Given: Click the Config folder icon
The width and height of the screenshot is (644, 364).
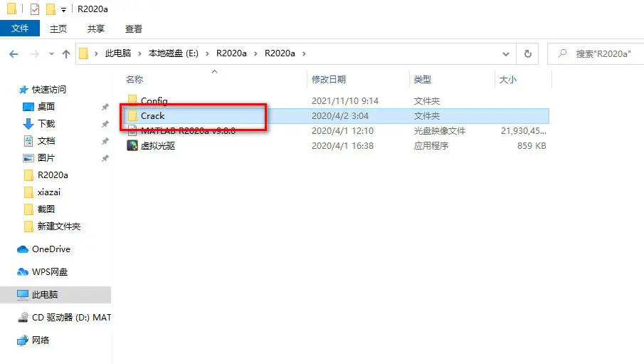Looking at the screenshot, I should (132, 100).
